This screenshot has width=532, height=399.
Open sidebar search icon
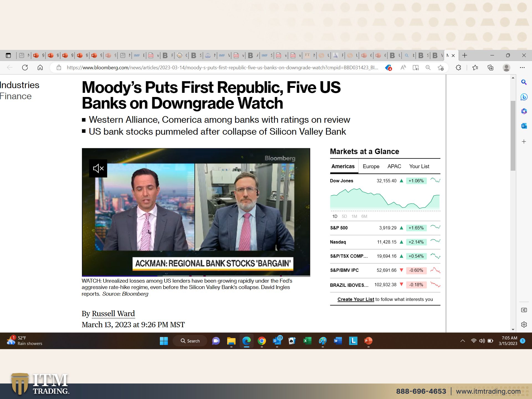coord(524,82)
